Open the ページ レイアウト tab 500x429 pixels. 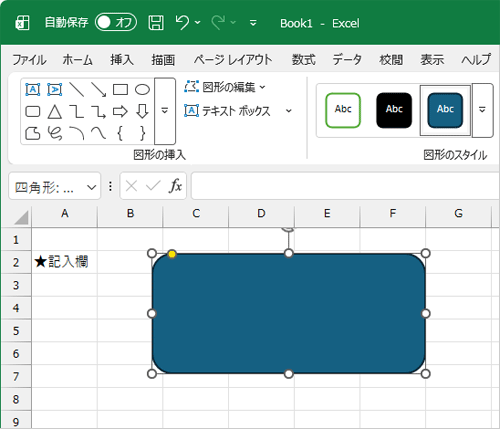coord(233,60)
